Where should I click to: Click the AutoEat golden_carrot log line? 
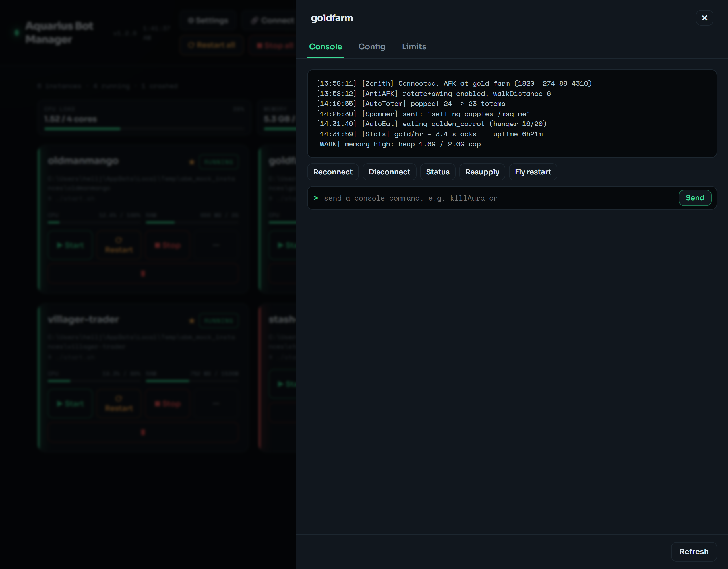(431, 124)
